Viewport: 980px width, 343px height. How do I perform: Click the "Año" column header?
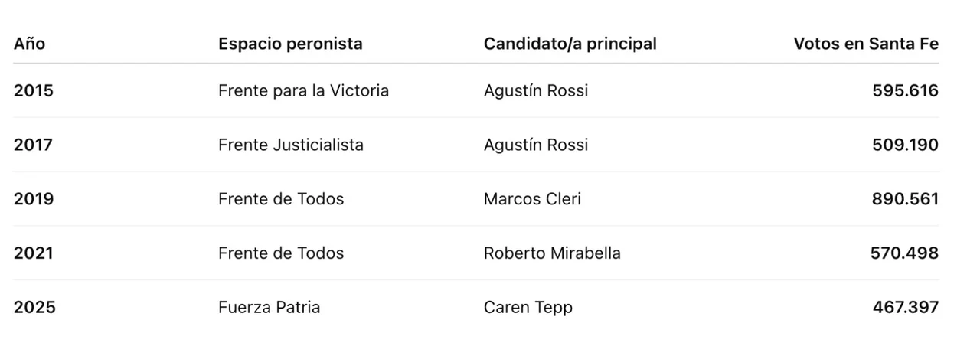pyautogui.click(x=30, y=44)
